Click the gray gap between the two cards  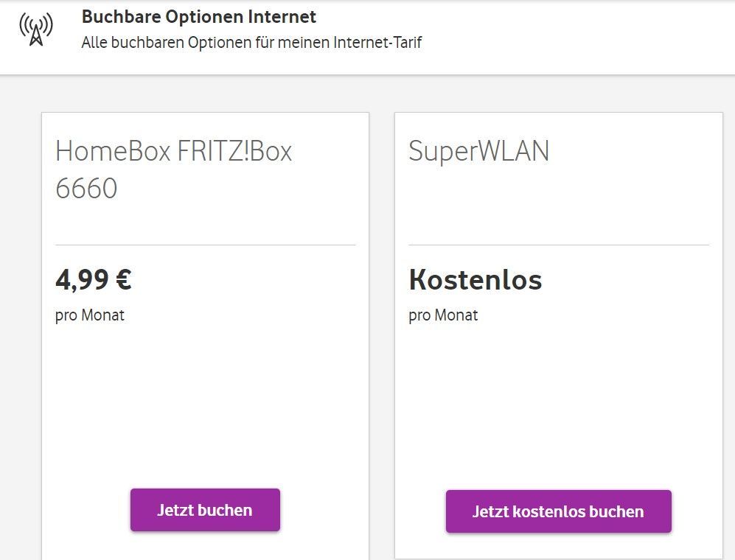pos(382,332)
